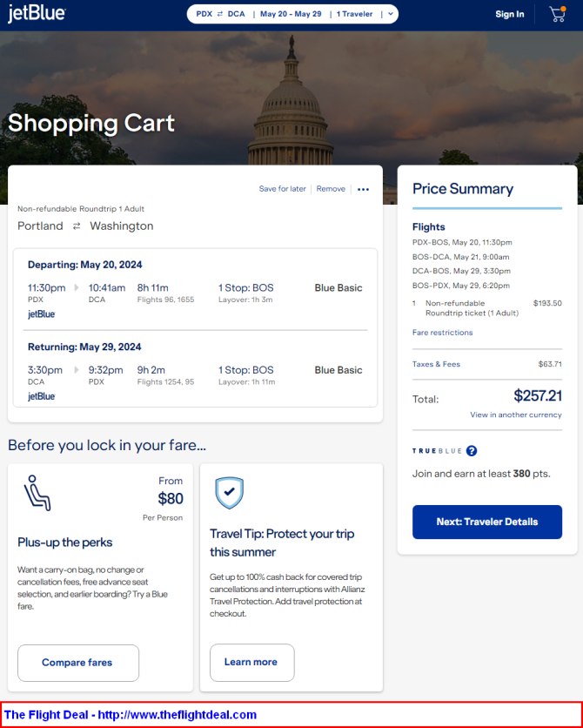The height and width of the screenshot is (728, 583).
Task: Click 'Flights 1254, 95' text
Action: tap(165, 382)
